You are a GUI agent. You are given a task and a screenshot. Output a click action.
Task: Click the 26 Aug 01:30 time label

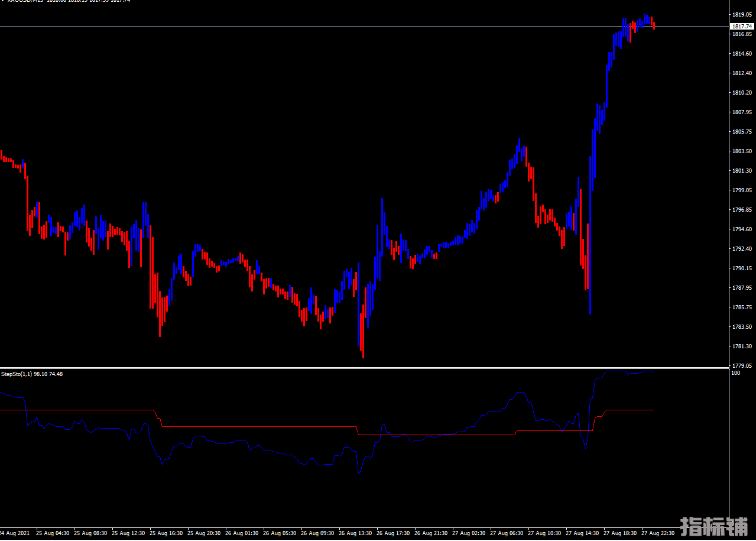coord(242,533)
